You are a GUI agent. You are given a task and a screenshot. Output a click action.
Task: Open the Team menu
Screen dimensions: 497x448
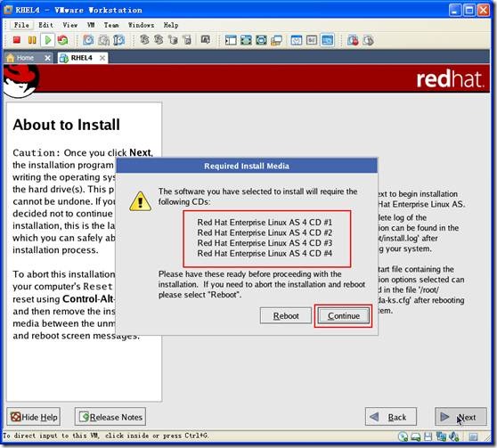click(x=111, y=25)
